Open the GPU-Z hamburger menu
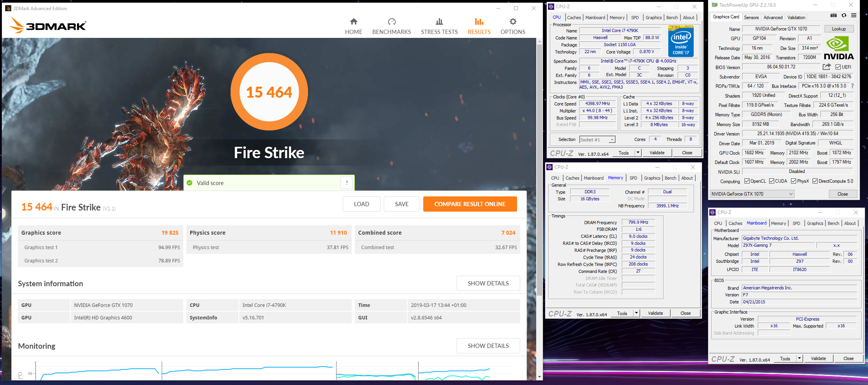The width and height of the screenshot is (868, 385). tap(854, 15)
